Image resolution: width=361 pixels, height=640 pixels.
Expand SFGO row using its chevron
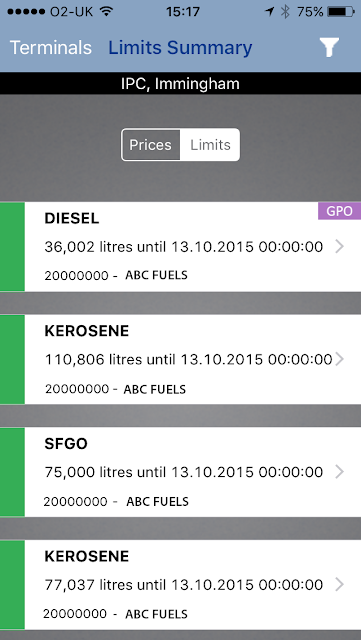pyautogui.click(x=339, y=472)
